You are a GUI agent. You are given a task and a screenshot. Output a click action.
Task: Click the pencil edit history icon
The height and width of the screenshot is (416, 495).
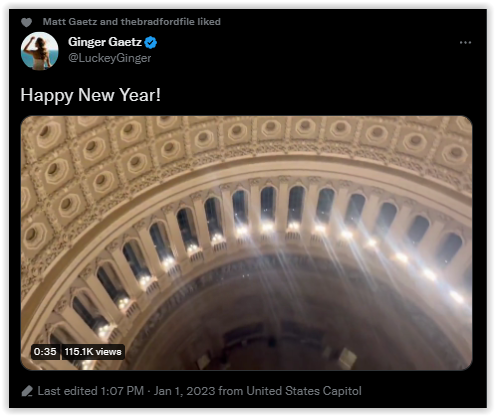pyautogui.click(x=27, y=391)
